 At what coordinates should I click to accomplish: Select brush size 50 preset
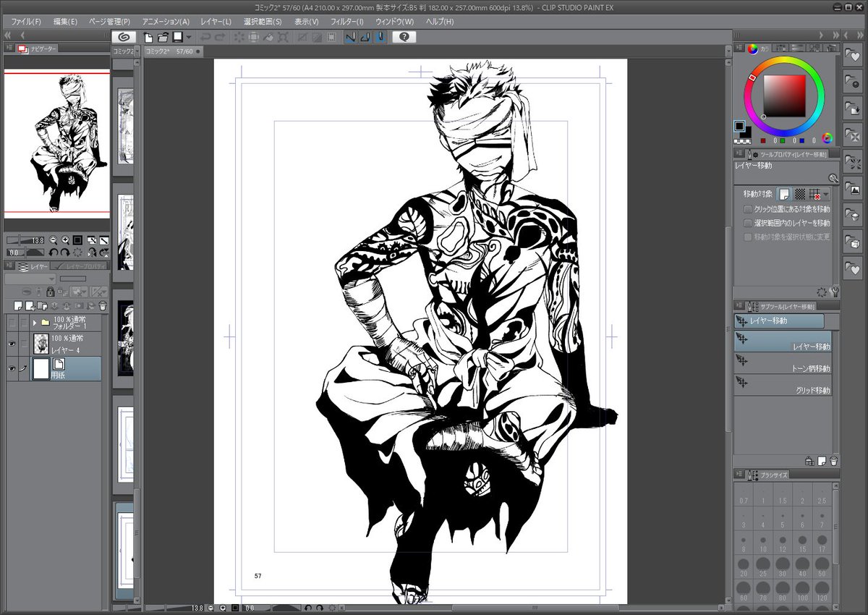point(821,567)
